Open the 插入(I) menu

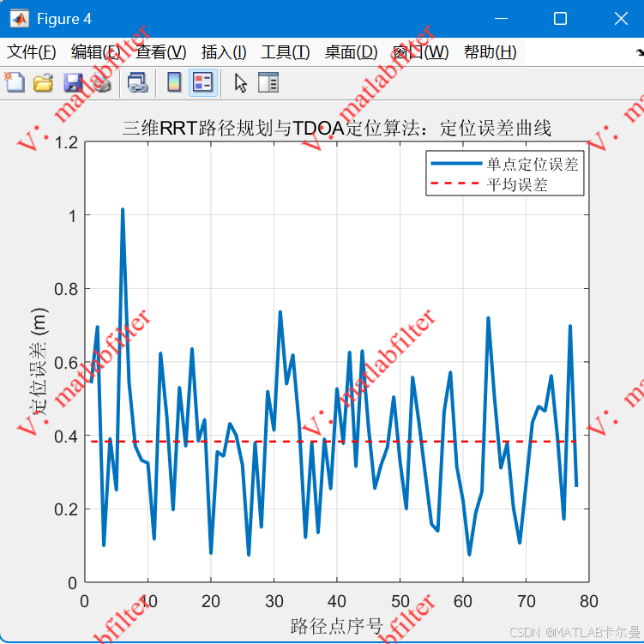click(224, 52)
